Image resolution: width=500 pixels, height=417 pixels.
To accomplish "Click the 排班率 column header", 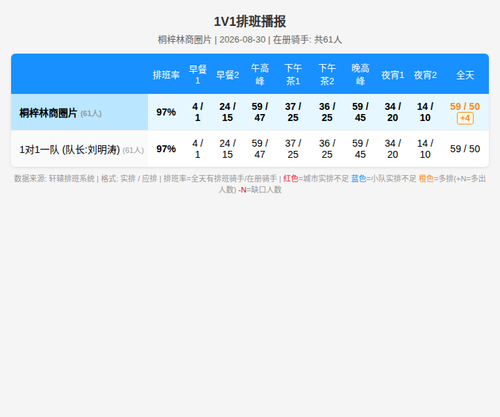I will 166,75.
